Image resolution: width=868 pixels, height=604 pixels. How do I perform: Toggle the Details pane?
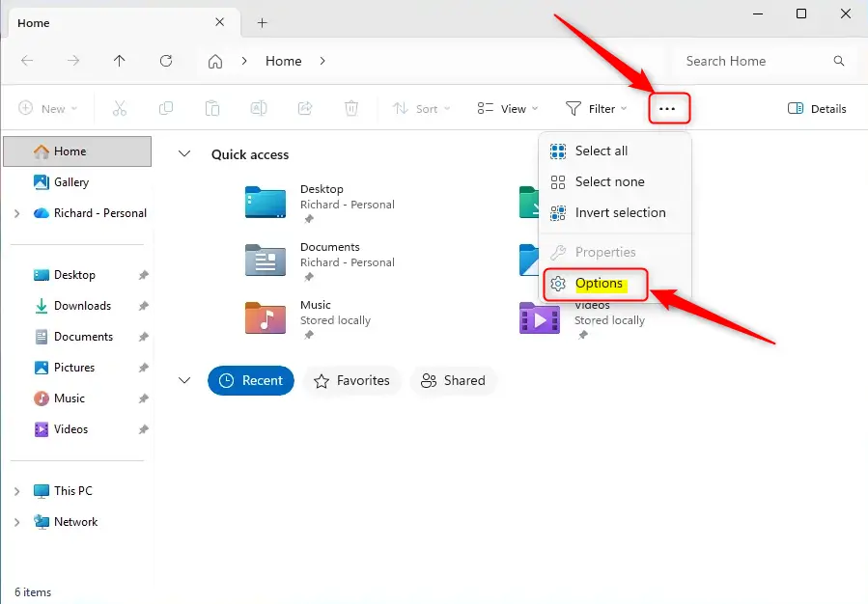[x=817, y=108]
